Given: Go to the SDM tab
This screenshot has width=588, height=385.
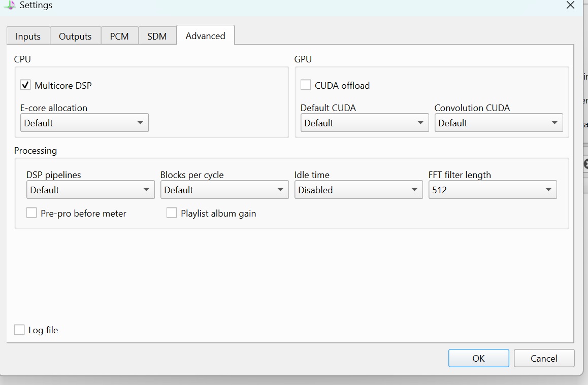Looking at the screenshot, I should [x=157, y=36].
